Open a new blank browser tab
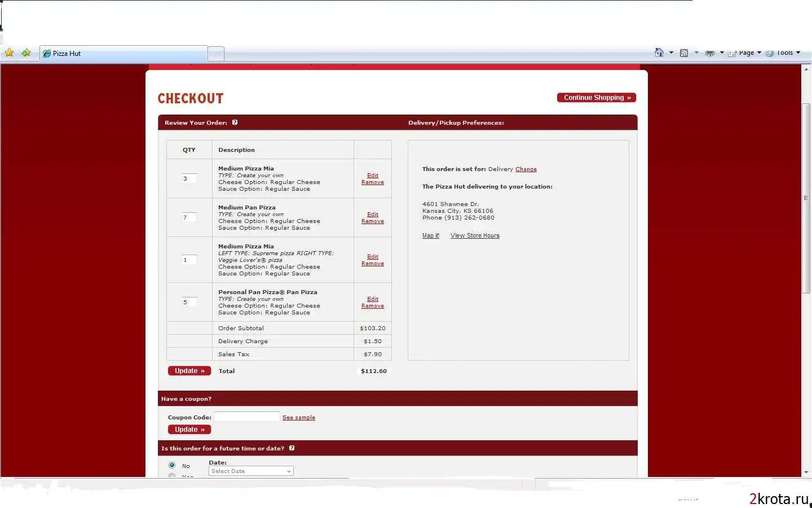 click(x=216, y=54)
